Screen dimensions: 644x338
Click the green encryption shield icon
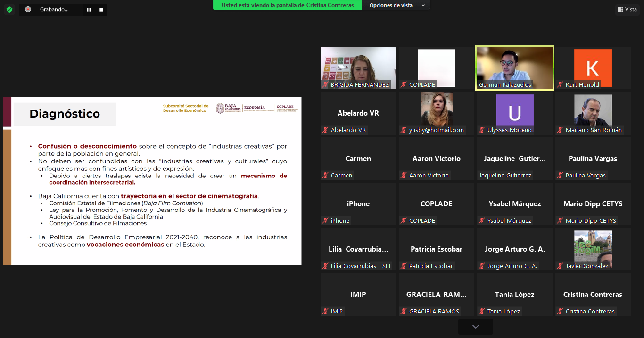(x=9, y=9)
